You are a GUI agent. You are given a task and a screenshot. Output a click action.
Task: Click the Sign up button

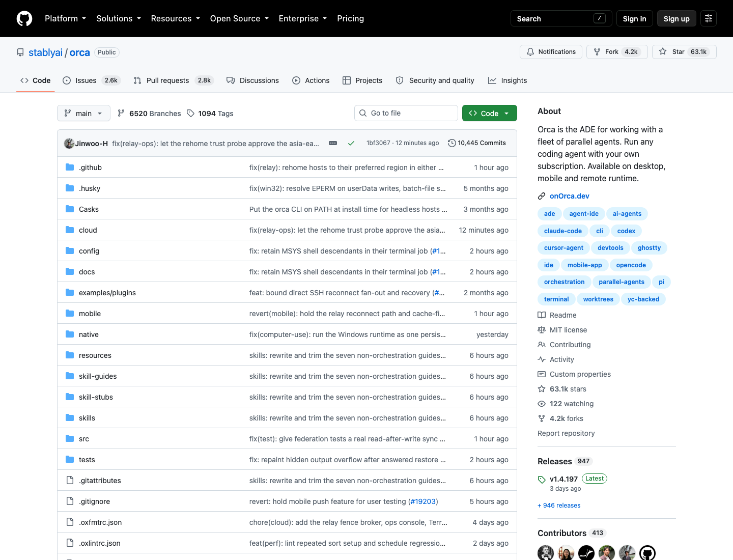point(676,18)
